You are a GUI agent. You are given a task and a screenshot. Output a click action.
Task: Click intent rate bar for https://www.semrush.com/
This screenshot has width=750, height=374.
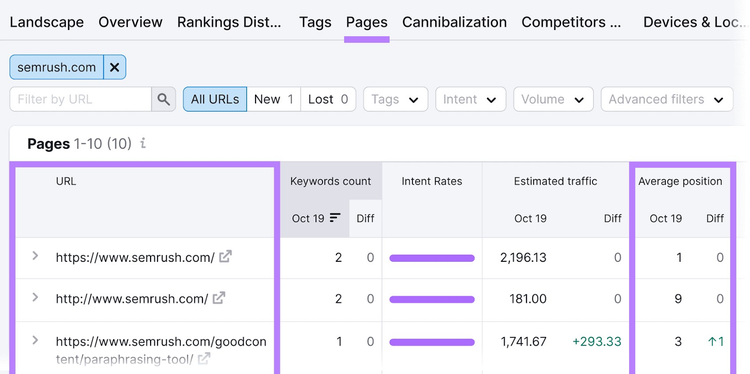432,258
